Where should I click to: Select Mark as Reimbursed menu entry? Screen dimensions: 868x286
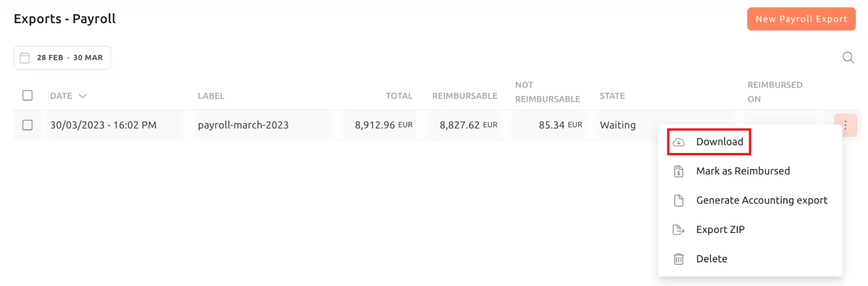tap(743, 171)
